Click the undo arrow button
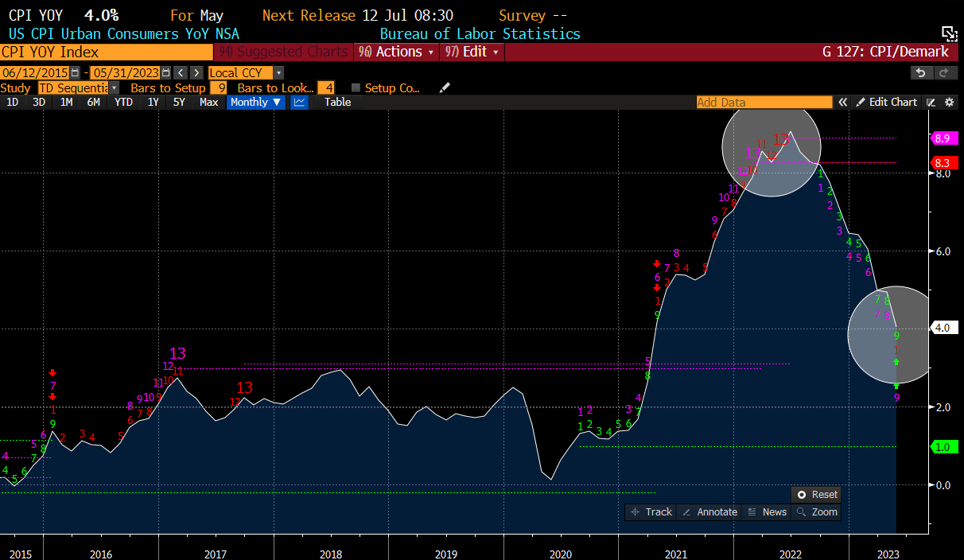Screen dimensions: 964x560 click(x=921, y=72)
